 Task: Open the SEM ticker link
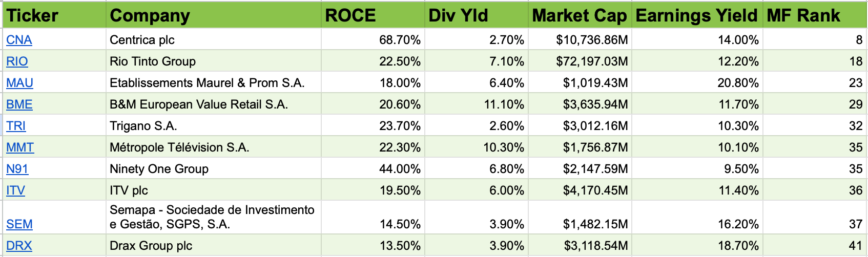(x=19, y=224)
